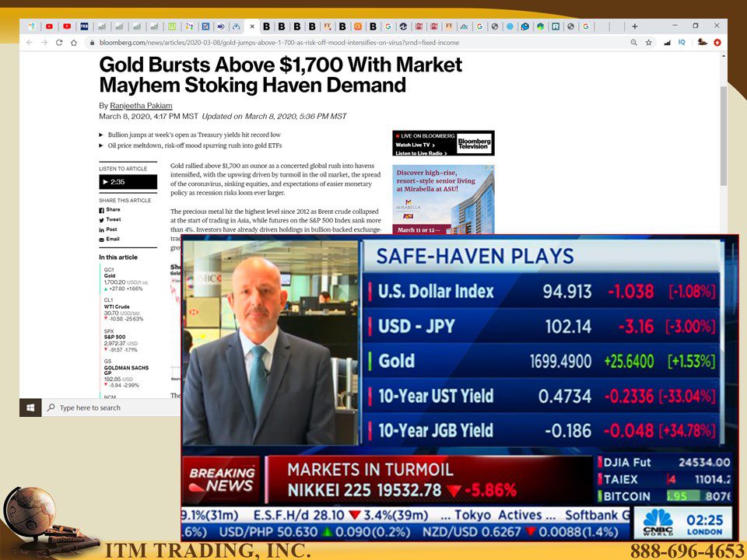Open the CL1 WTI Crude quote
Screen dimensions: 747x560
tap(124, 310)
